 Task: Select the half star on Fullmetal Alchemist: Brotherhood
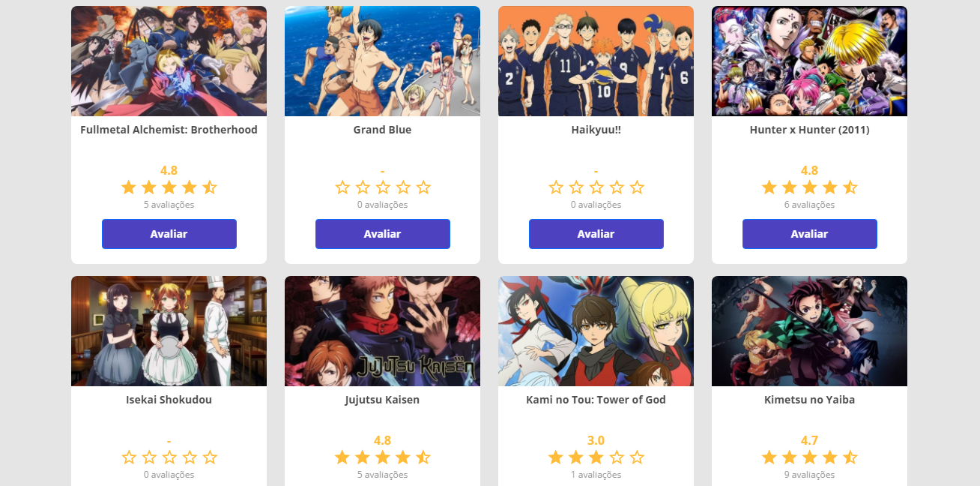pos(210,187)
